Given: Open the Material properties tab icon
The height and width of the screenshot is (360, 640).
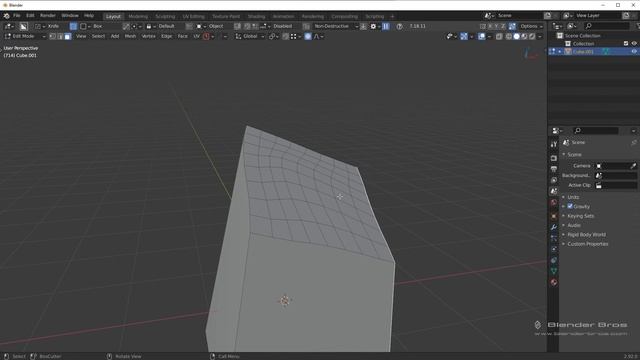Looking at the screenshot, I should tap(553, 282).
